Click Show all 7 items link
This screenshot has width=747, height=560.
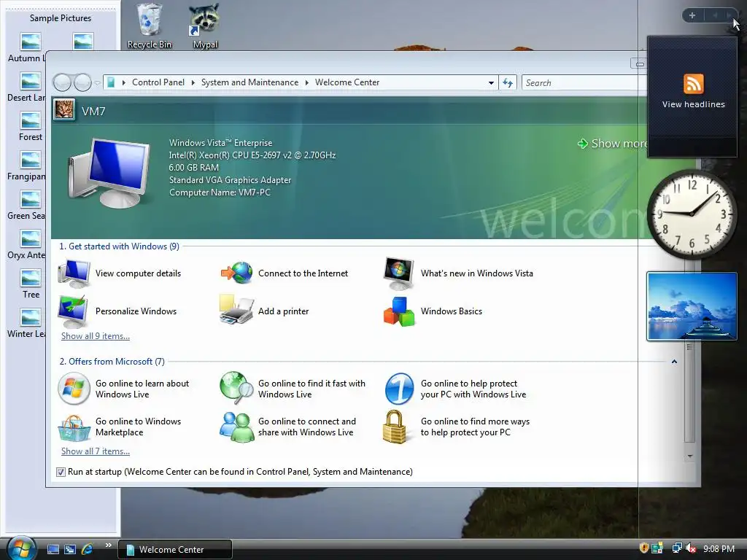click(96, 451)
